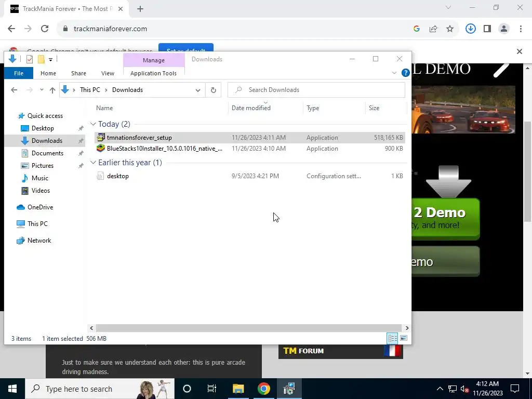532x399 pixels.
Task: Open the Share ribbon tab
Action: (79, 73)
